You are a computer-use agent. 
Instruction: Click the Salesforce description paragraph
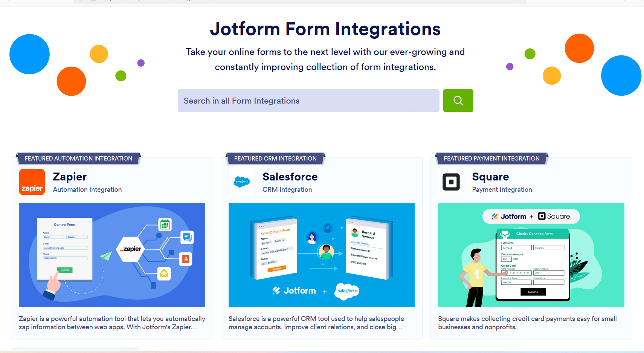pyautogui.click(x=316, y=323)
